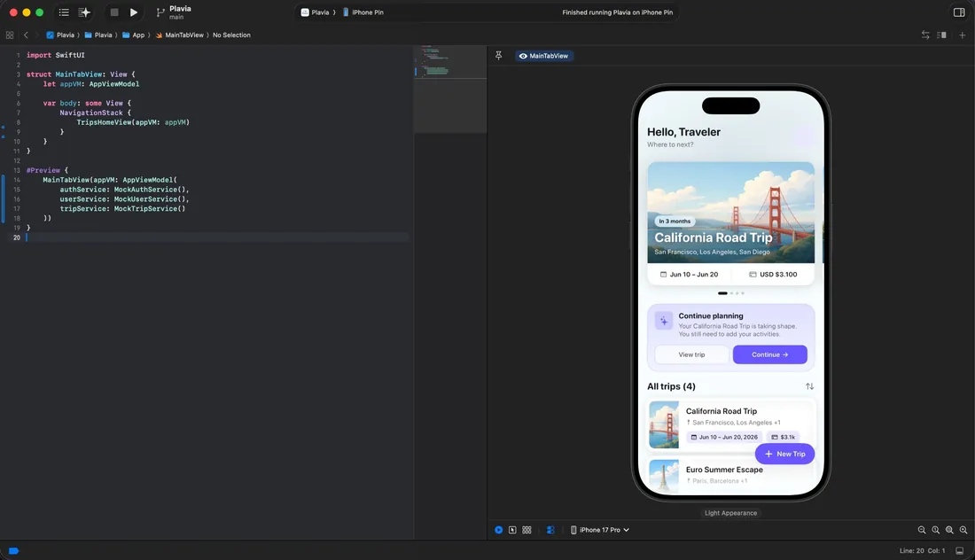Screen dimensions: 975x560
Task: Enable Selectable preview mode
Action: click(512, 530)
